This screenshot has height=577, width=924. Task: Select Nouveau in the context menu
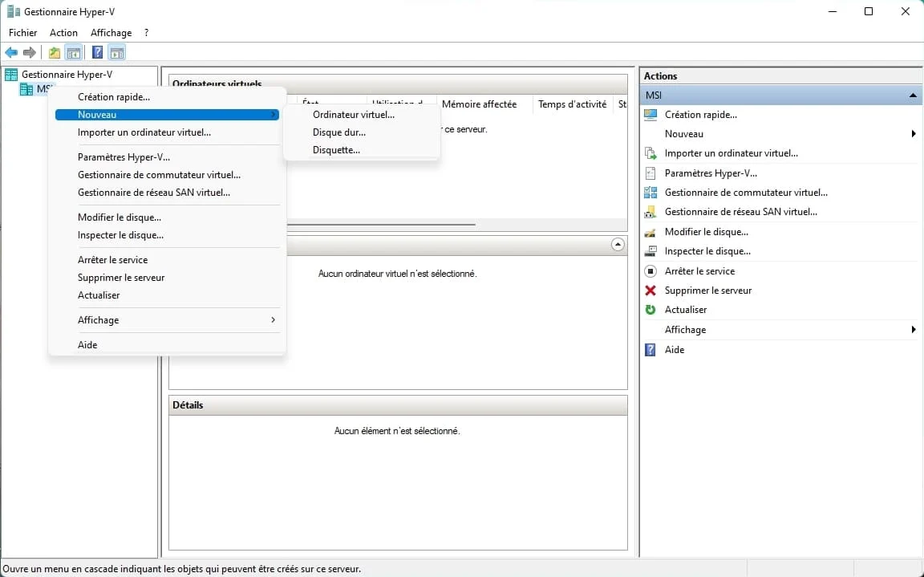[x=168, y=115]
